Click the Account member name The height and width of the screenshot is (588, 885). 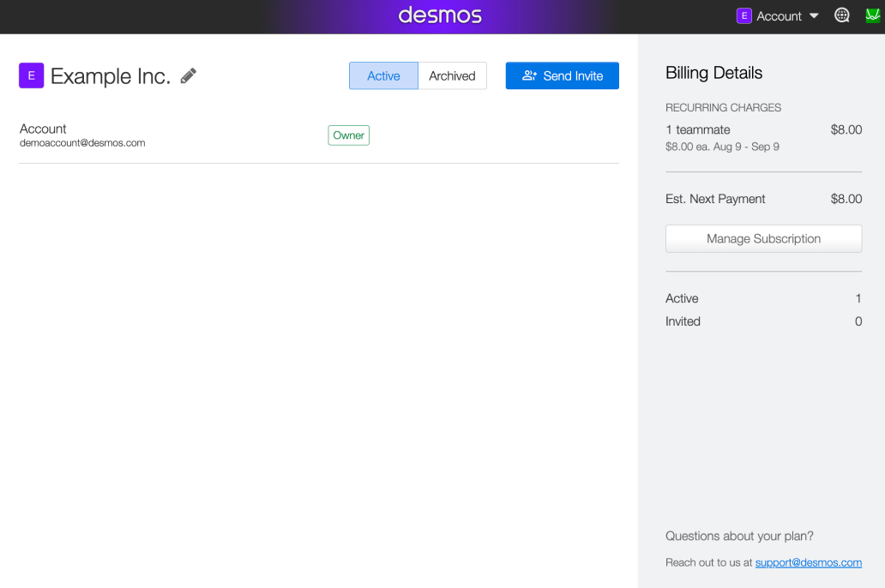click(43, 129)
